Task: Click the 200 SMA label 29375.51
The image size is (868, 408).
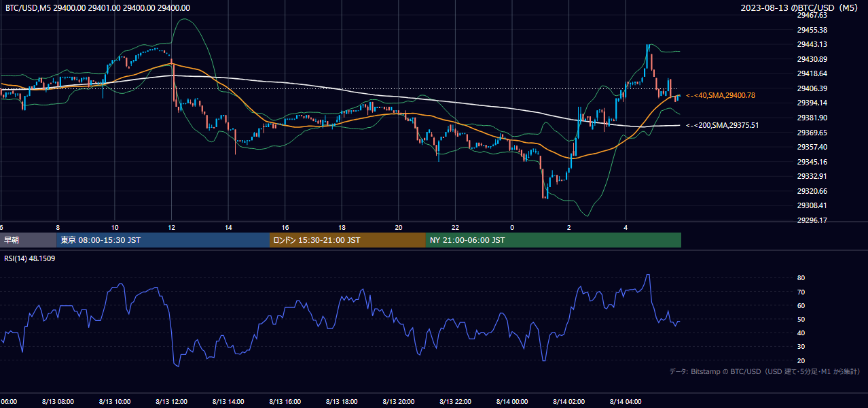Action: pyautogui.click(x=723, y=125)
